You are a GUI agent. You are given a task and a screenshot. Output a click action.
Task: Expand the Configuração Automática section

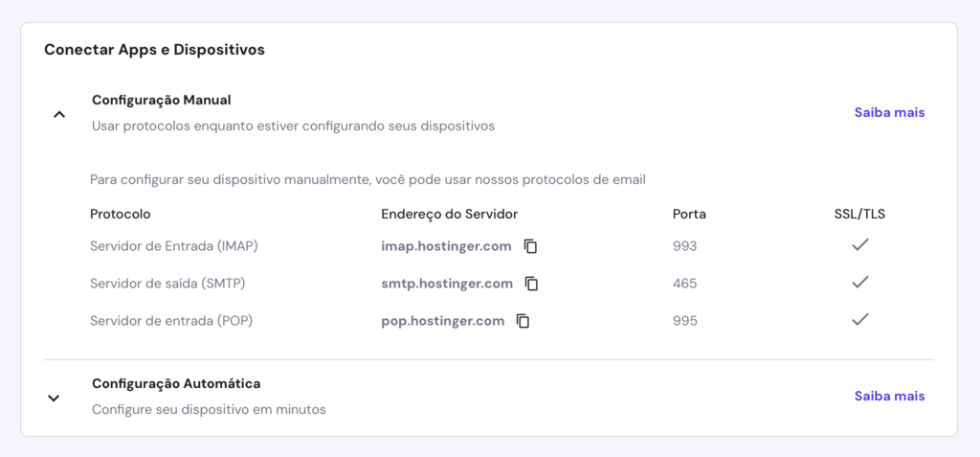pos(55,398)
